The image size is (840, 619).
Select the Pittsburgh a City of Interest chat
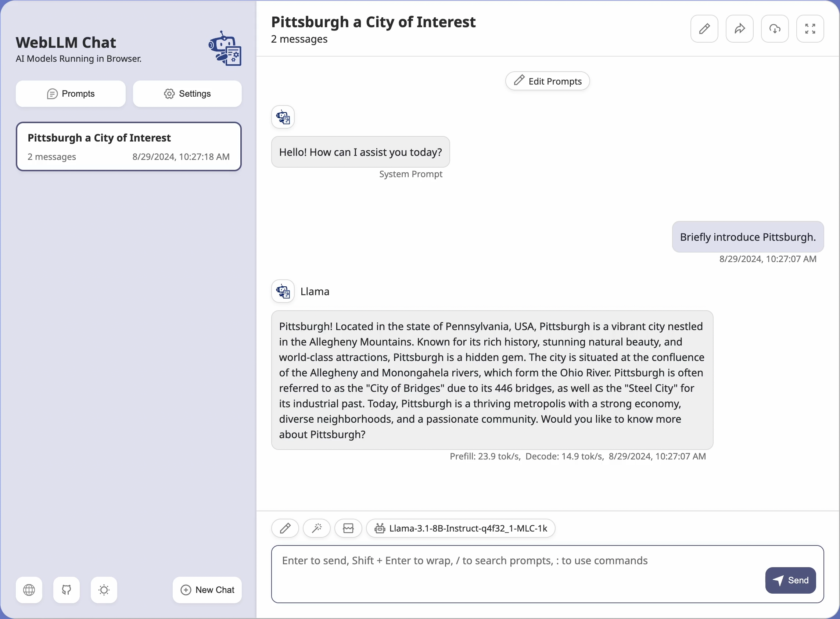tap(129, 147)
